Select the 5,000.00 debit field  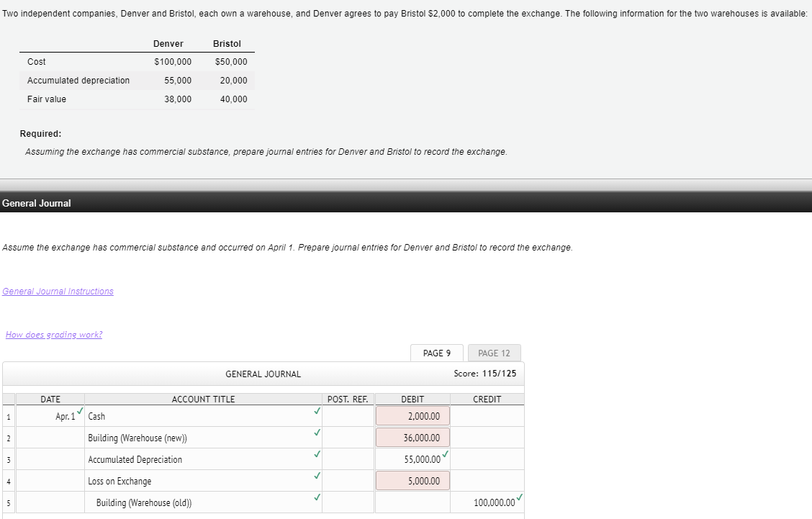coord(412,481)
